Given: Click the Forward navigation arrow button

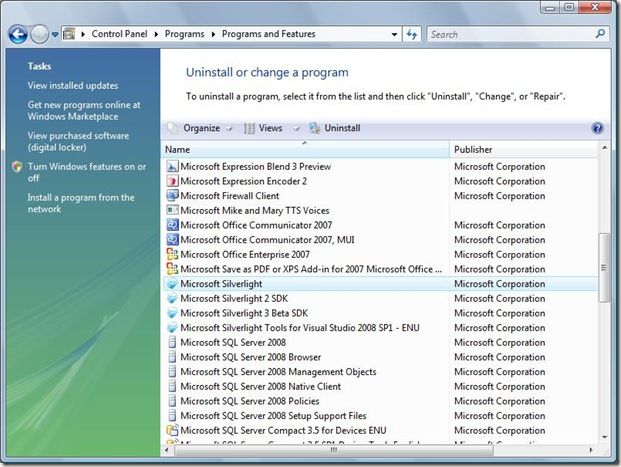Looking at the screenshot, I should 40,34.
